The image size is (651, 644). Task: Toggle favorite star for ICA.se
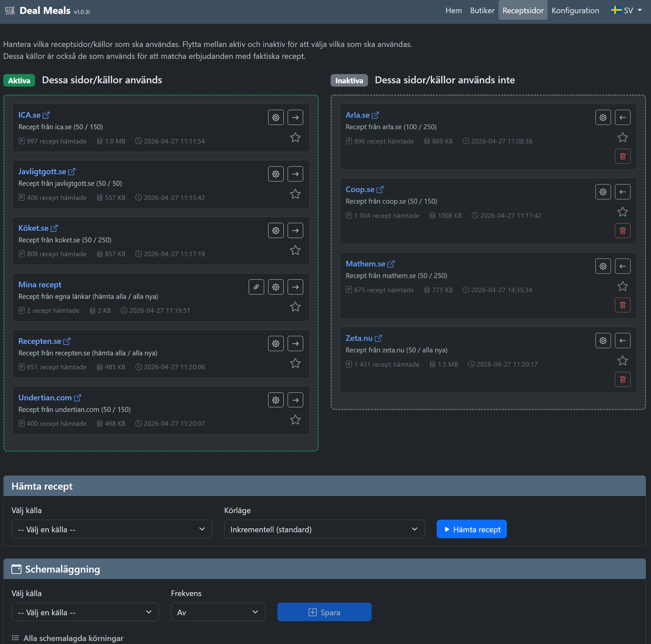295,137
